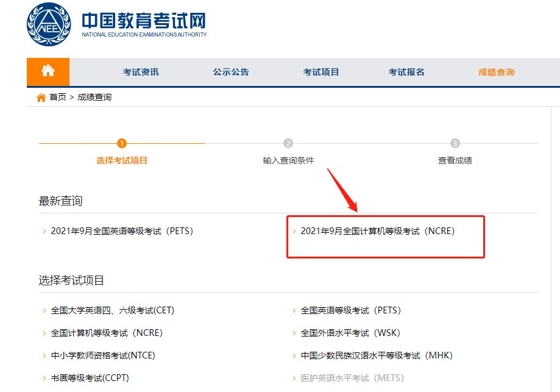The width and height of the screenshot is (560, 392).
Task: Select 书画等级考试(CCPT)
Action: point(90,378)
